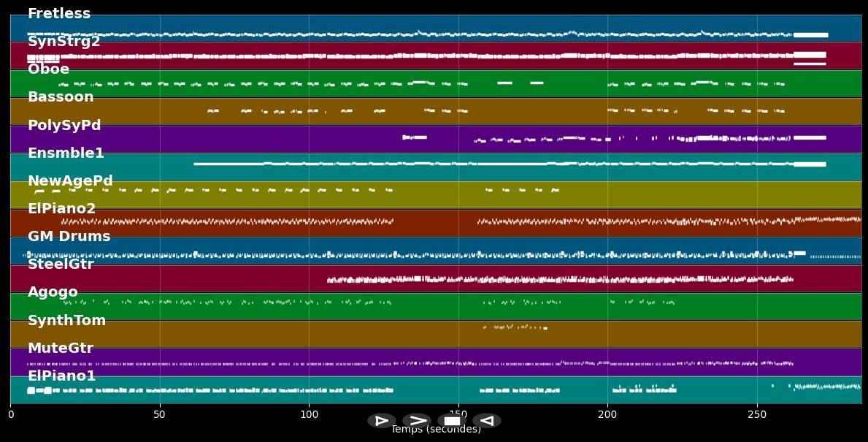This screenshot has height=442, width=868.
Task: Click the 200 seconds mark on time axis
Action: 607,415
